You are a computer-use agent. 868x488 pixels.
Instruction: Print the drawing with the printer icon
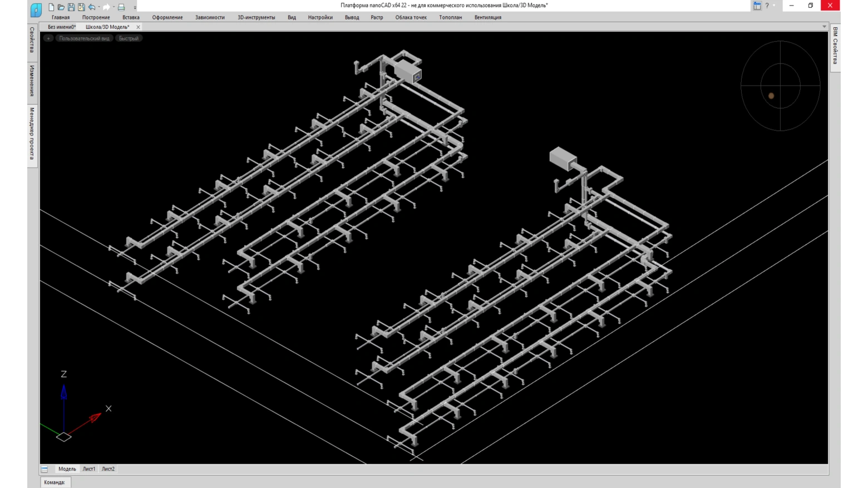pos(121,7)
